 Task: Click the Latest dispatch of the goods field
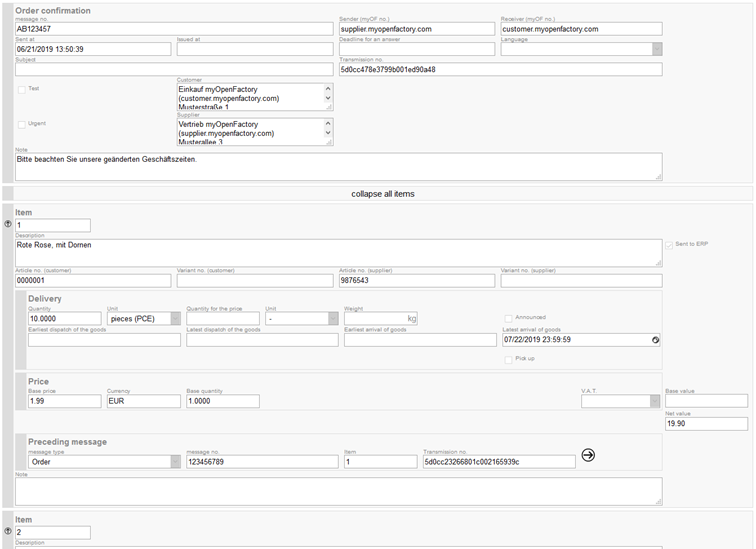tap(262, 340)
